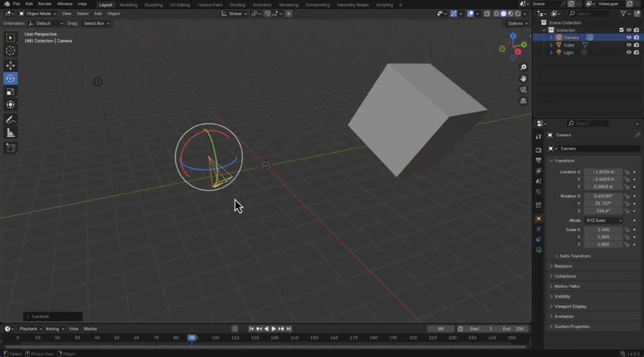This screenshot has width=644, height=357.
Task: Select the Transform tool
Action: [10, 105]
